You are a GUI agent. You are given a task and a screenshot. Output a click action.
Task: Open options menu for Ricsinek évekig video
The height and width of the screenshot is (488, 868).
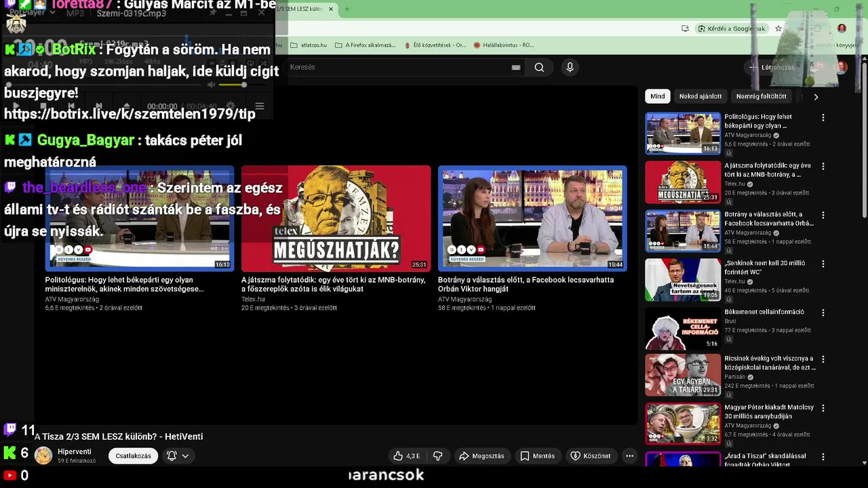823,359
